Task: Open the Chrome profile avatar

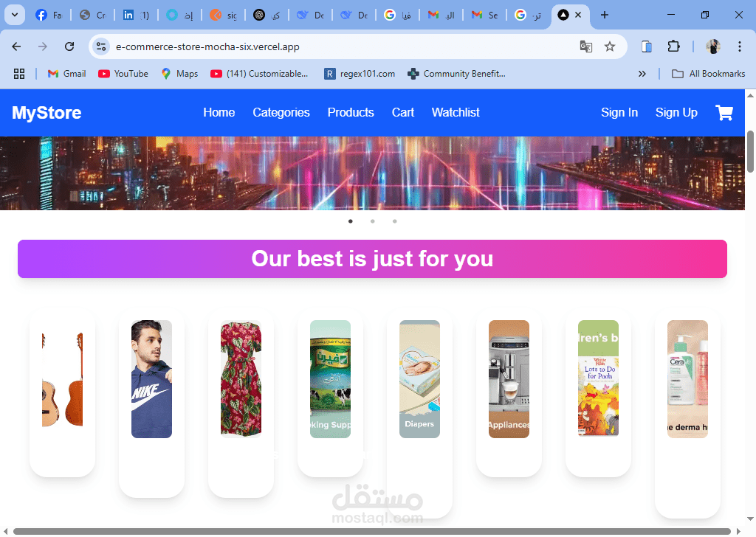Action: coord(713,46)
